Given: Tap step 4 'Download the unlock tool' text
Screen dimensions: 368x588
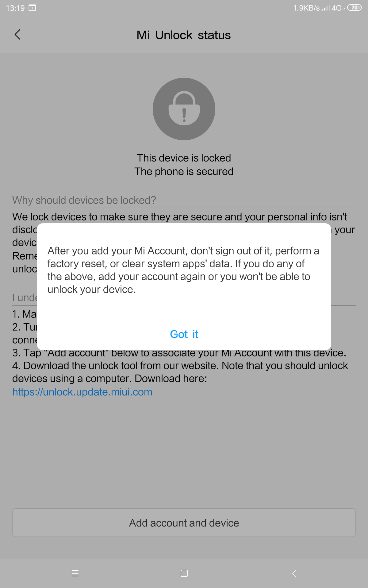Looking at the screenshot, I should 180,372.
